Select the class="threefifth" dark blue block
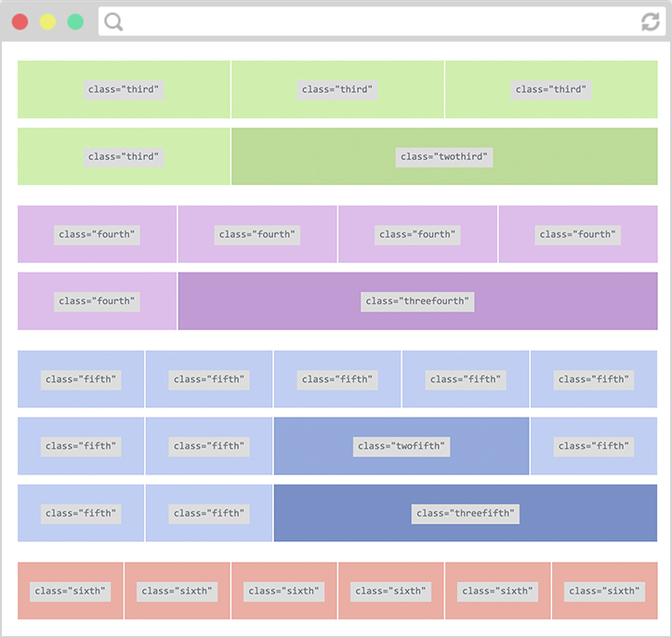Image resolution: width=672 pixels, height=638 pixels. 465,513
